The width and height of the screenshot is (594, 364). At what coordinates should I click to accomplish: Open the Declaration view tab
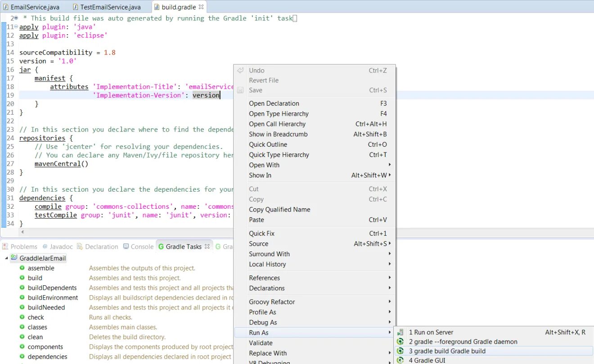click(x=98, y=247)
